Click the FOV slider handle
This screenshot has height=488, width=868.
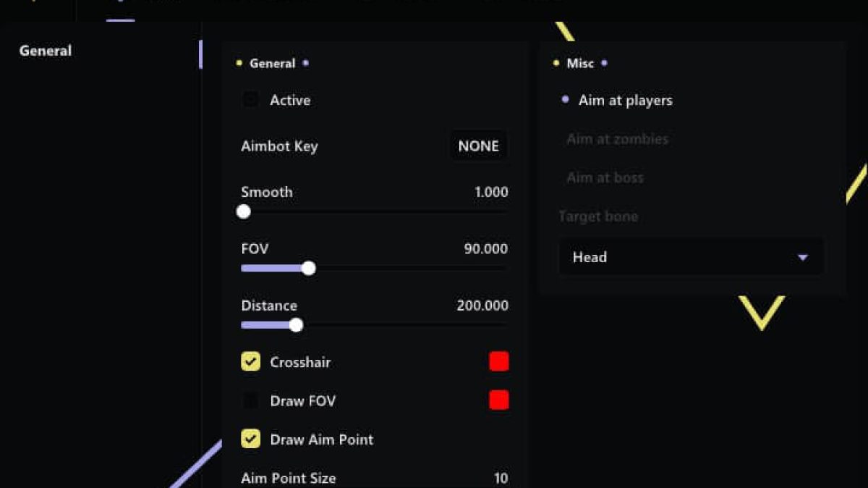[308, 269]
